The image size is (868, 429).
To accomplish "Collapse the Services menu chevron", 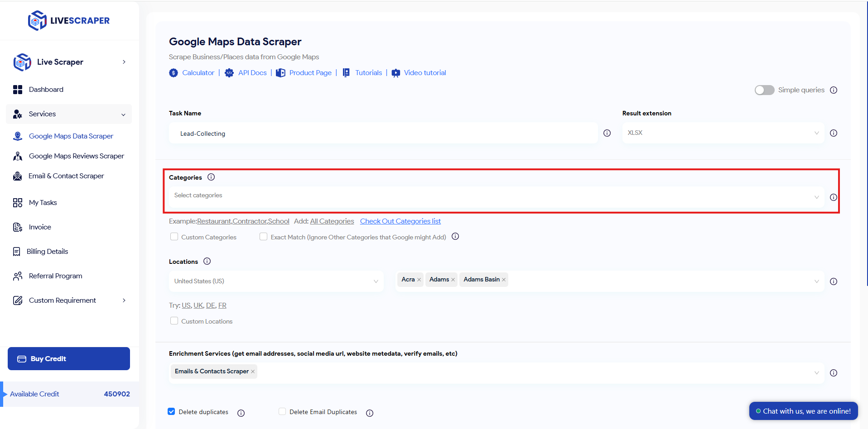I will pyautogui.click(x=123, y=114).
